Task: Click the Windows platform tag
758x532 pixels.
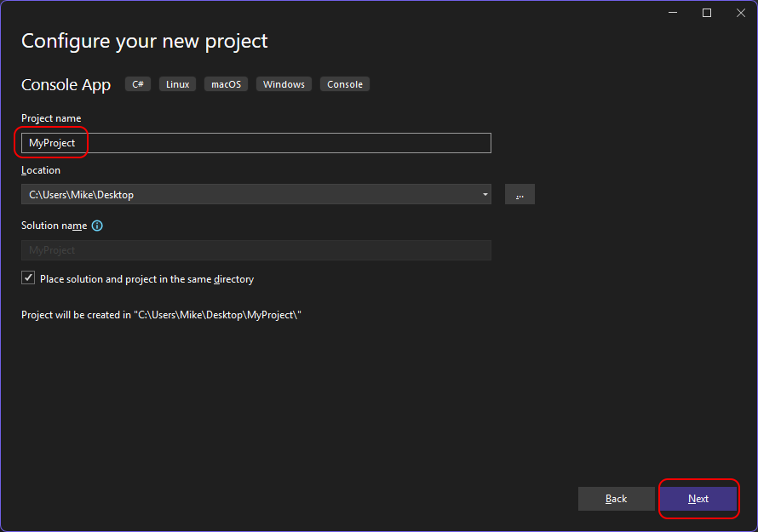Action: [x=284, y=84]
